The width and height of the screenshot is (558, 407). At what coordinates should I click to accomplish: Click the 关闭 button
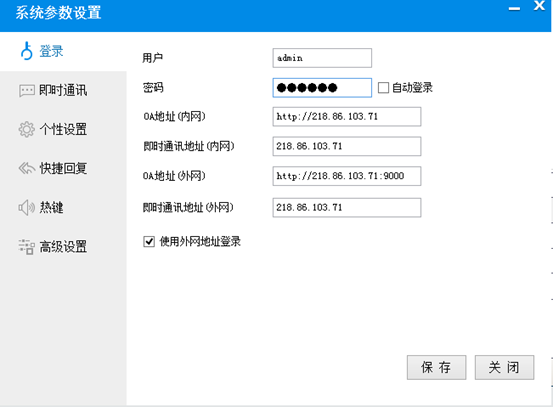(504, 367)
